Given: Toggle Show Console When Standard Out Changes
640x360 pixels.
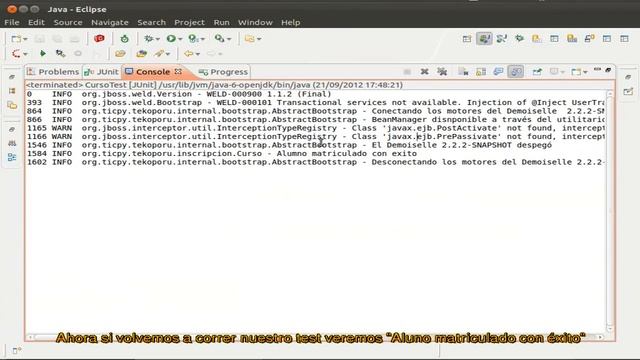Looking at the screenshot, I should click(498, 72).
